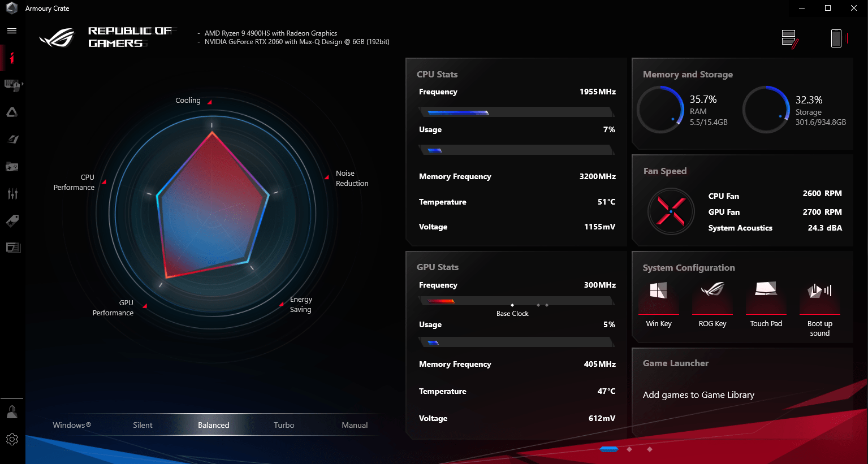Click the device status icon top right
Screen dimensions: 868x464
pos(840,38)
